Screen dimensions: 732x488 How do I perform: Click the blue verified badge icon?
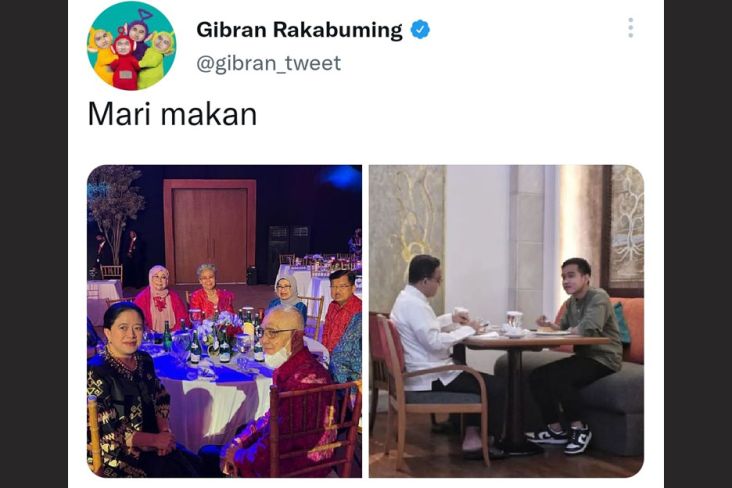coord(420,29)
